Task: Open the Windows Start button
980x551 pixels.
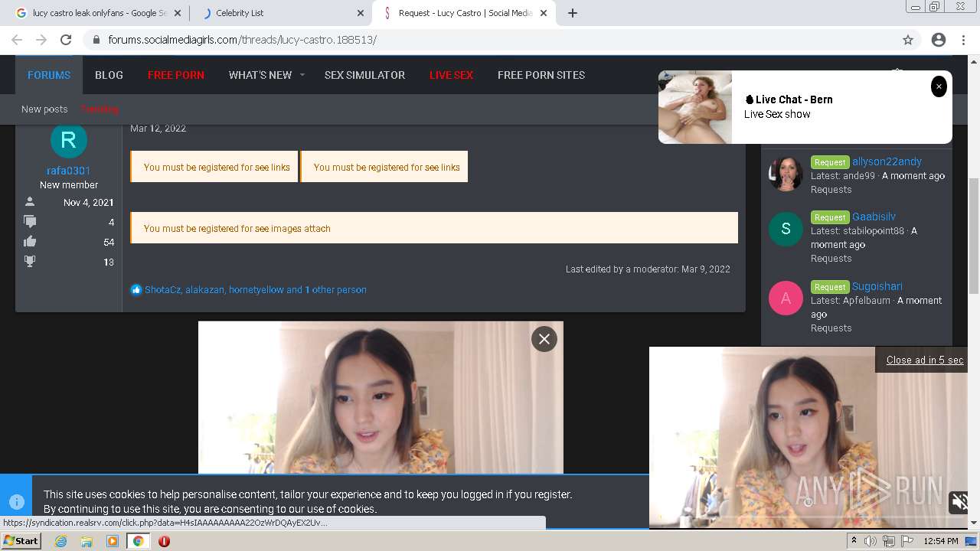Action: click(x=21, y=541)
